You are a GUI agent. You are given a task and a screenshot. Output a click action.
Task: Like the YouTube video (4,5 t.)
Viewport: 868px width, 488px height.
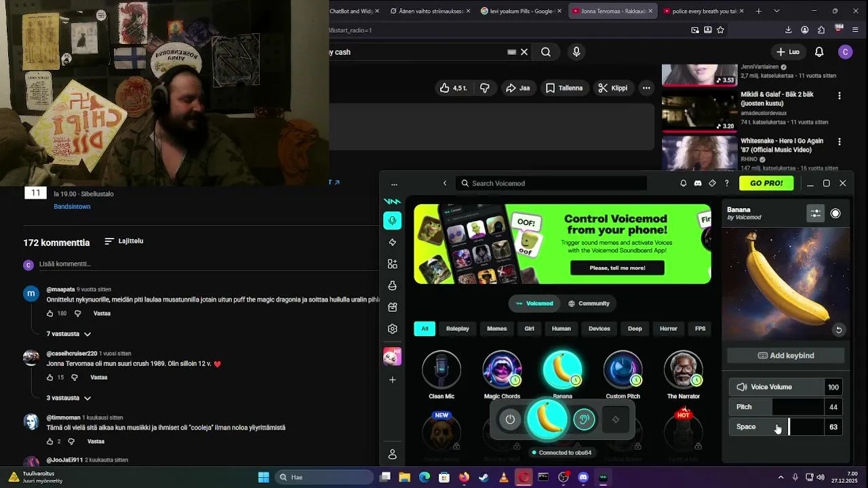(x=454, y=88)
